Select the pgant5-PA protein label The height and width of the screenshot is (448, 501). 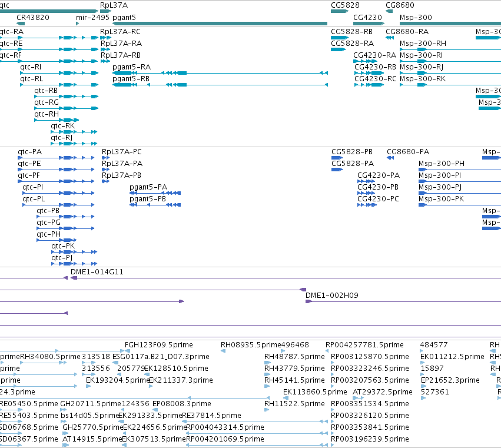point(148,187)
